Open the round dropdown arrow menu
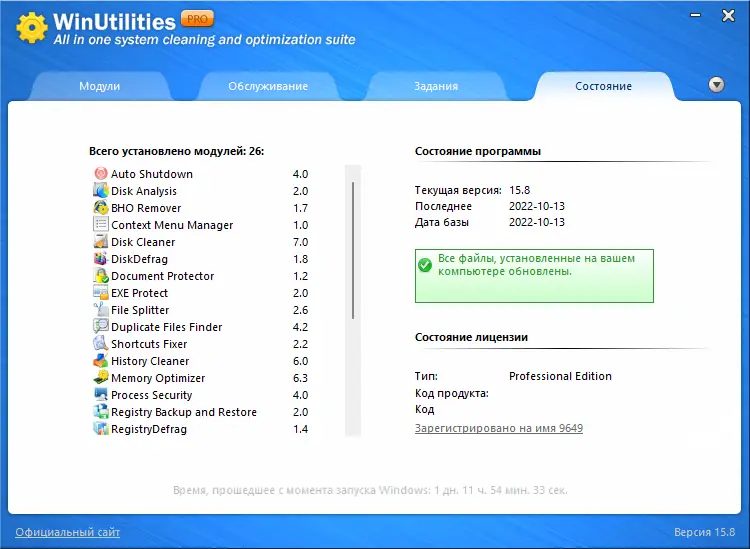 (716, 85)
